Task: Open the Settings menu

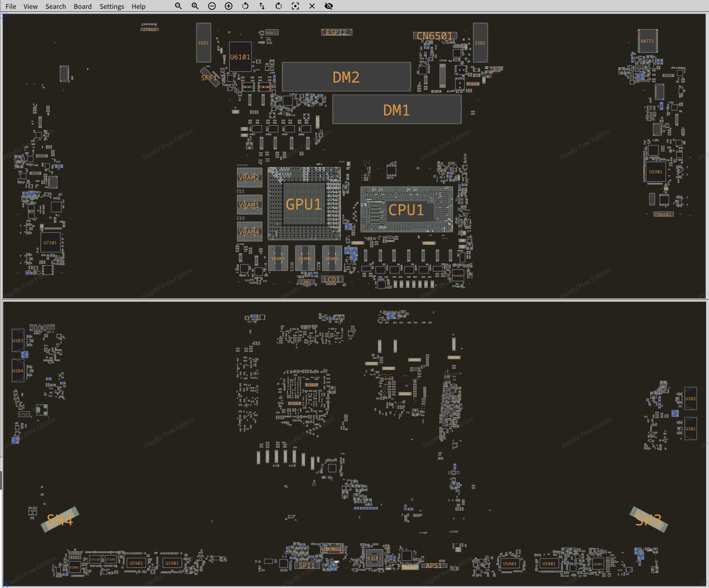Action: coord(112,6)
